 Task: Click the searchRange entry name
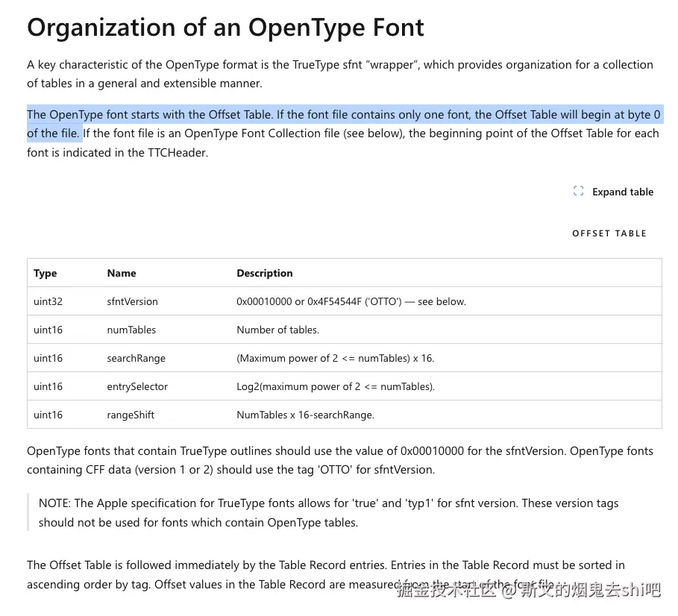(x=136, y=358)
